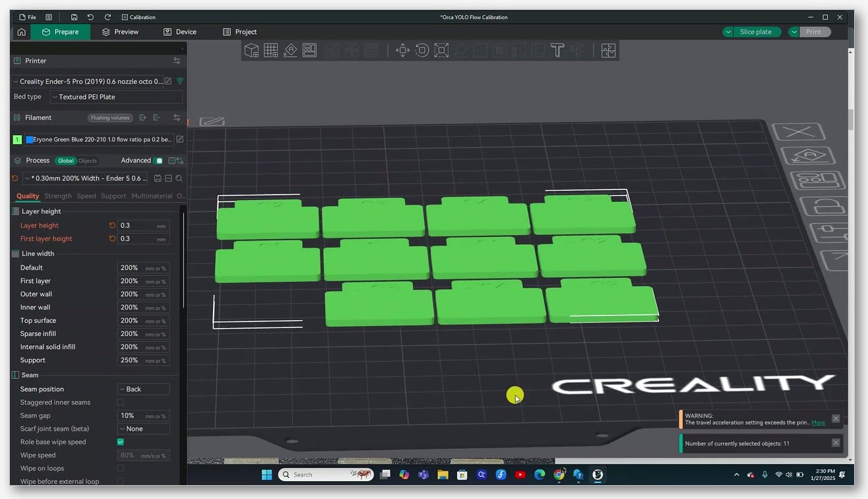Click the Undo arrow in title bar
The image size is (868, 499).
pos(90,17)
